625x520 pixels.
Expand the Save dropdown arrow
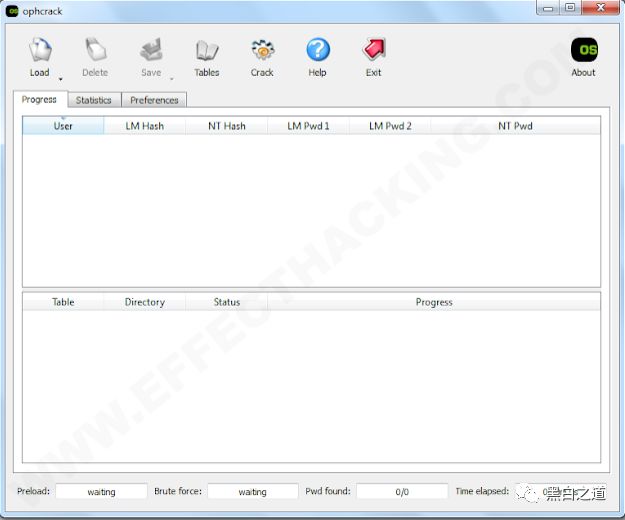pos(172,79)
